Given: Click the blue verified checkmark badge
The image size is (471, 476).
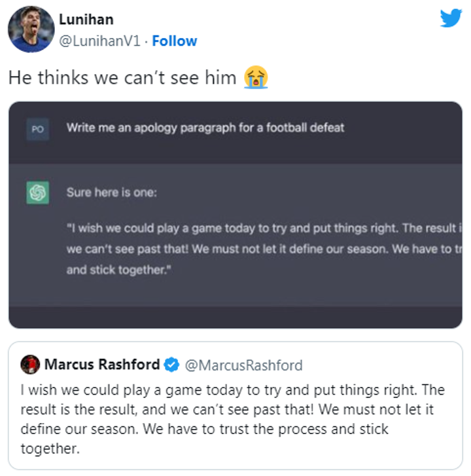Looking at the screenshot, I should [x=171, y=365].
